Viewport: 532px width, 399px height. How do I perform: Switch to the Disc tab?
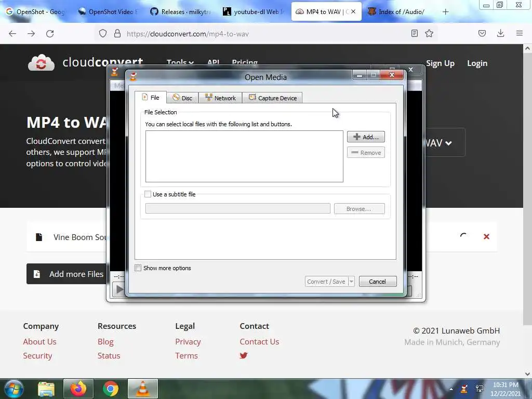[182, 98]
